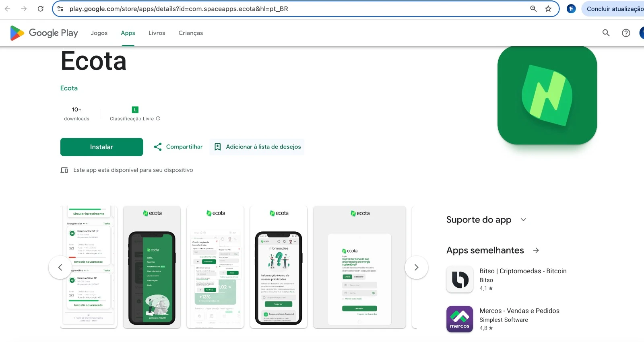The height and width of the screenshot is (342, 644).
Task: Click the Mercos app icon
Action: [x=460, y=319]
